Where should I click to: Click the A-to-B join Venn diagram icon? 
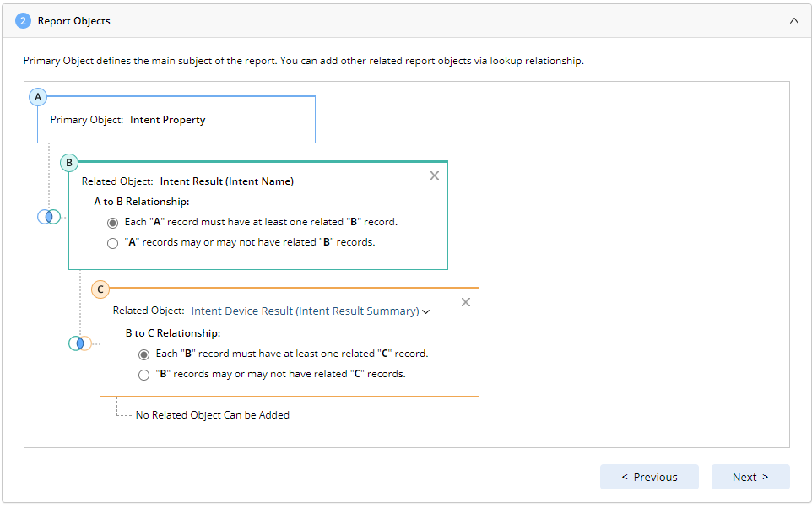tap(49, 217)
